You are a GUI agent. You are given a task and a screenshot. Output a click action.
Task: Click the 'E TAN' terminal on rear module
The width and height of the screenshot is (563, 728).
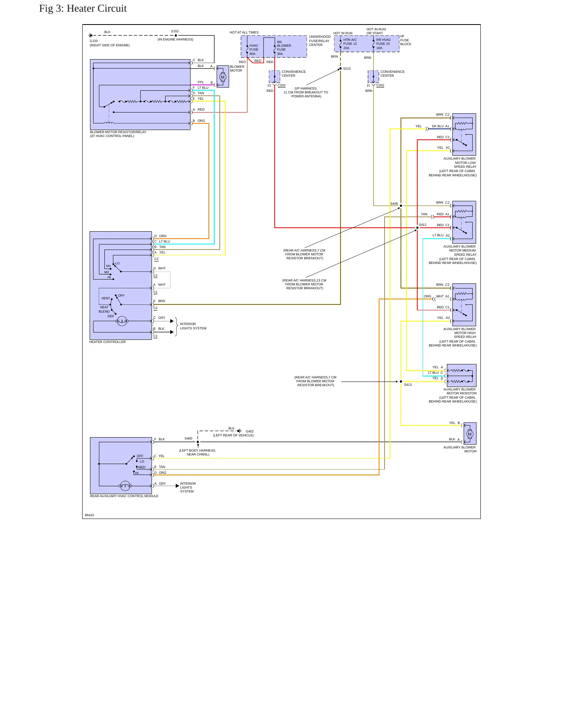pos(159,467)
